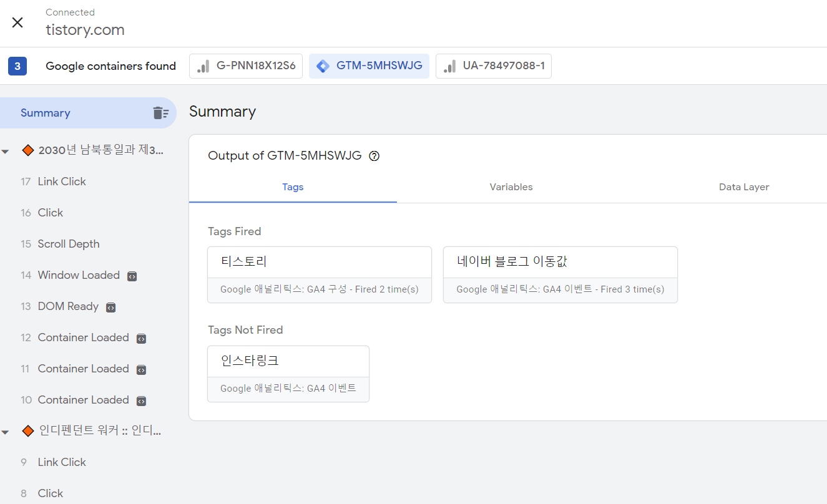827x504 pixels.
Task: Select Summary in the event list
Action: [x=88, y=113]
